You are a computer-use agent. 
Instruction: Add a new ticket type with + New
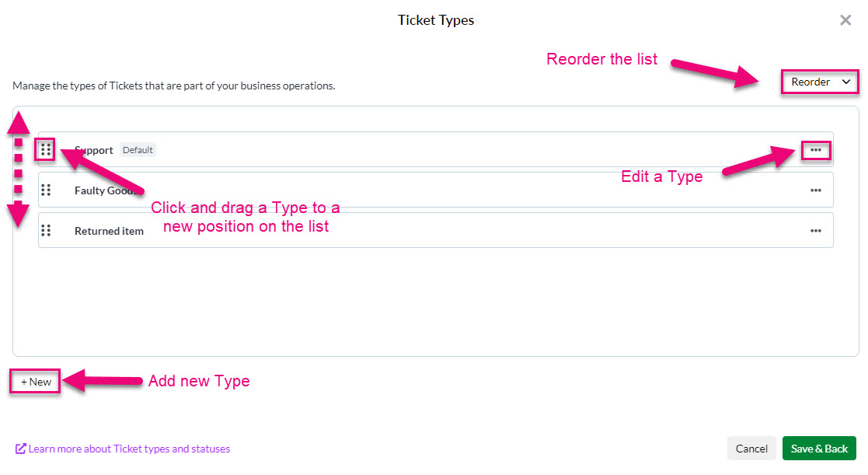click(x=36, y=382)
